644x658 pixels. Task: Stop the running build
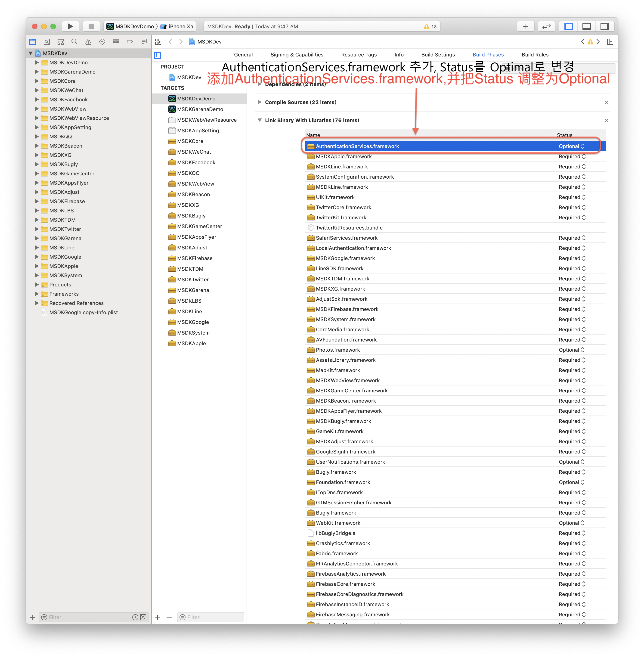(91, 26)
